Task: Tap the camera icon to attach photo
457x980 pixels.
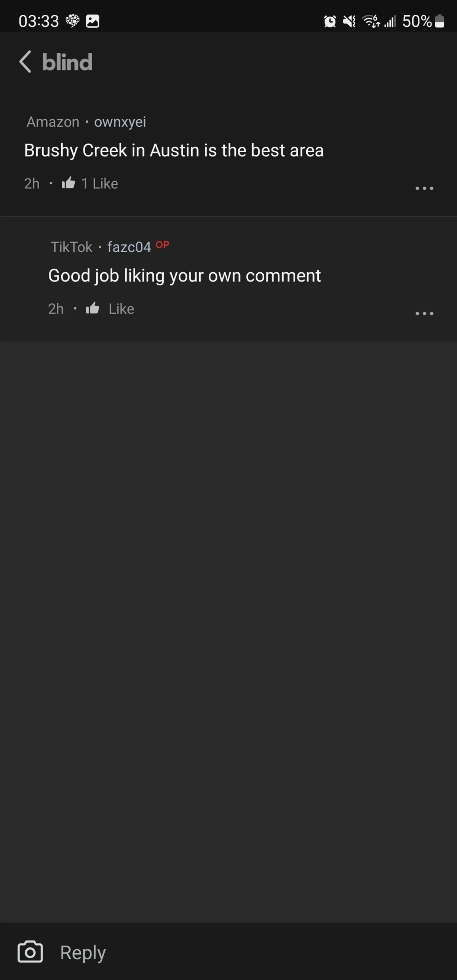Action: 30,952
